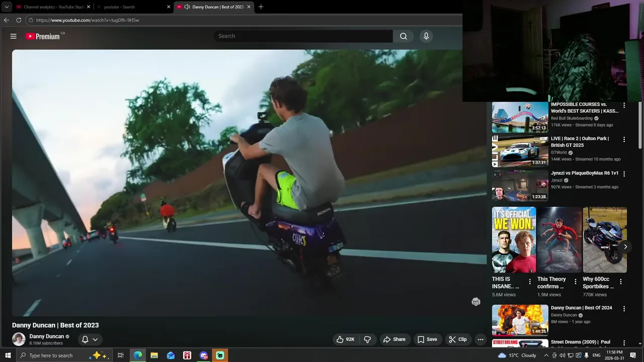Select the YouTube URL in address bar

88,20
